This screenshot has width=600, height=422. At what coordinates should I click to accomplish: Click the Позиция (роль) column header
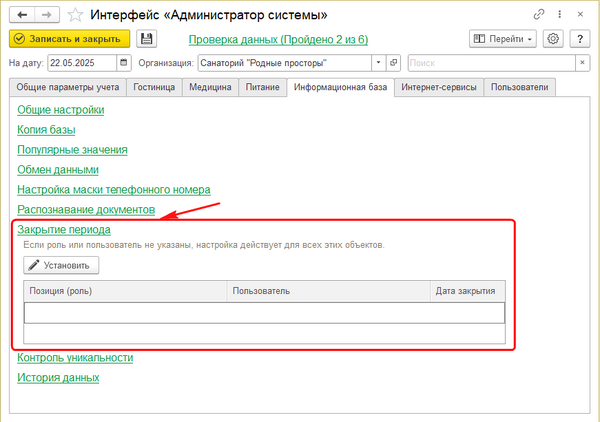126,291
